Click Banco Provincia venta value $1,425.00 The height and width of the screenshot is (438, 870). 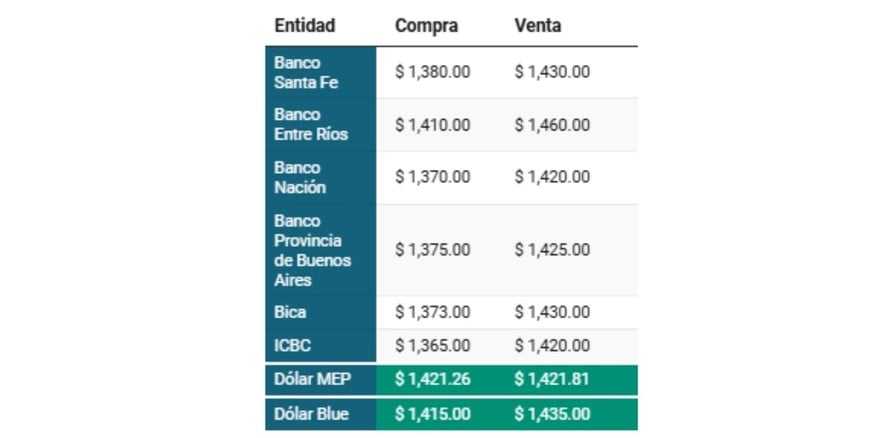tap(552, 250)
